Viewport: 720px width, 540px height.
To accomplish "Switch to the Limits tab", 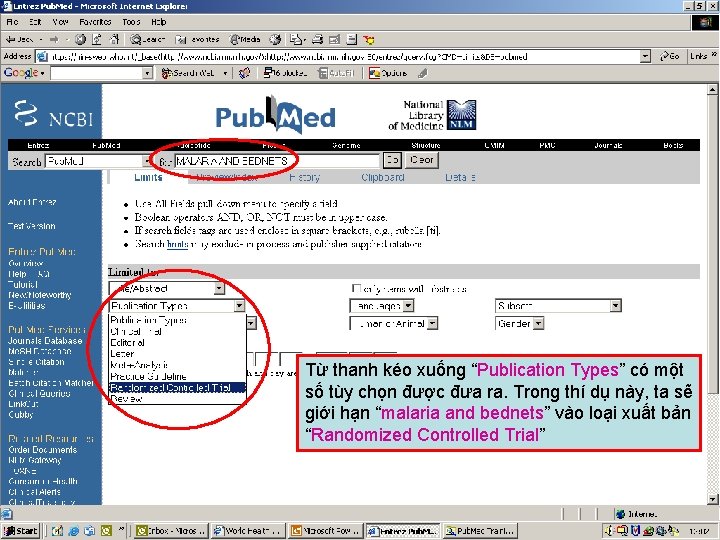I will click(148, 177).
